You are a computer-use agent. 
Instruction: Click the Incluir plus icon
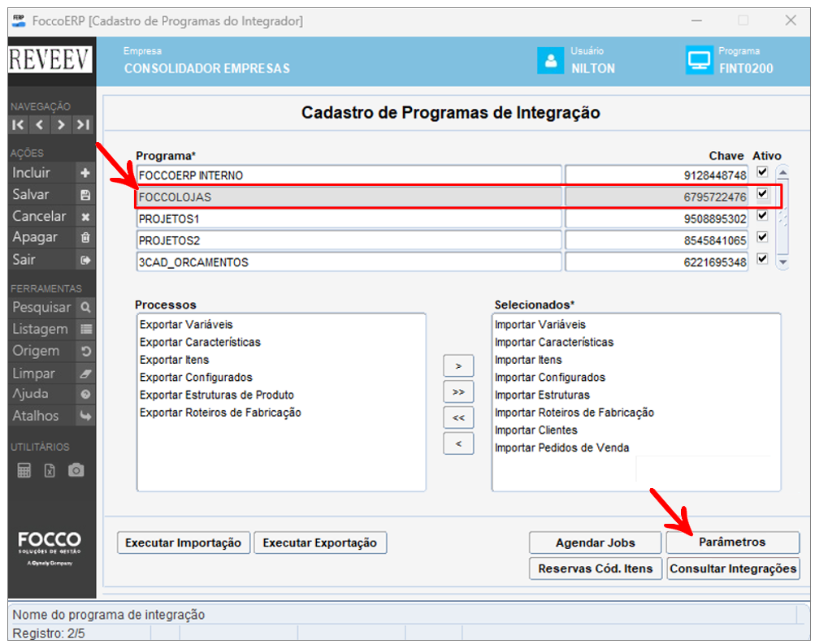[85, 173]
